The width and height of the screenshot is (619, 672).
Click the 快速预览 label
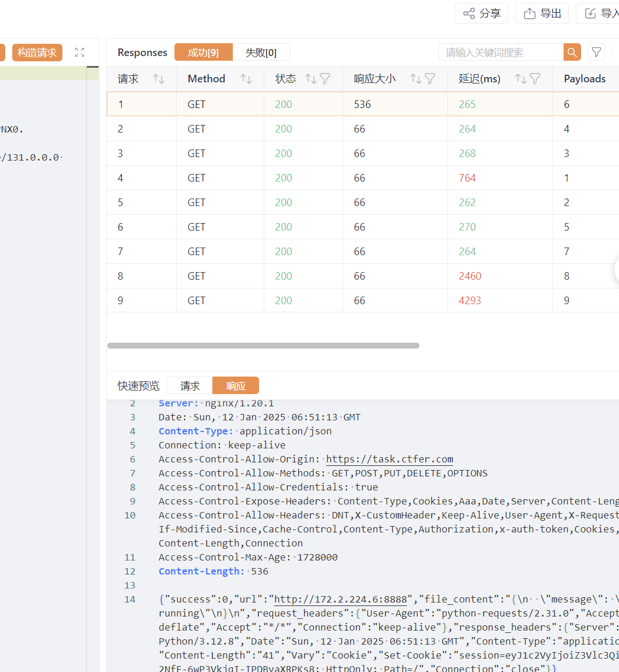coord(138,386)
